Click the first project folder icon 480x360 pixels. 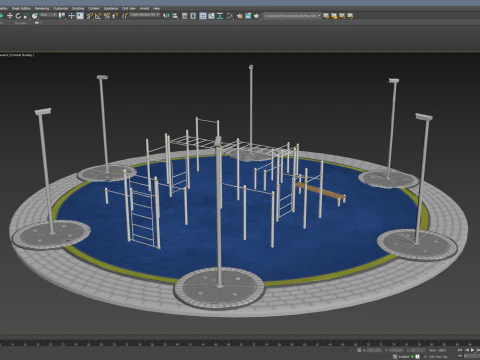coord(326,16)
